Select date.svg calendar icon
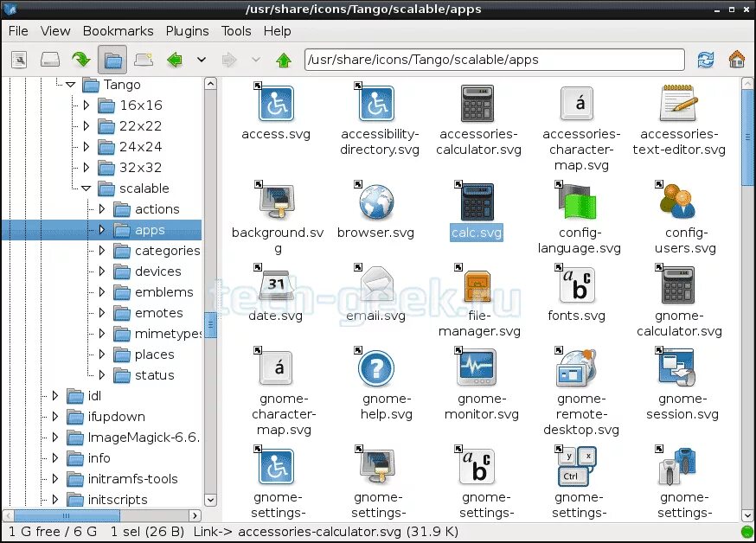 276,285
